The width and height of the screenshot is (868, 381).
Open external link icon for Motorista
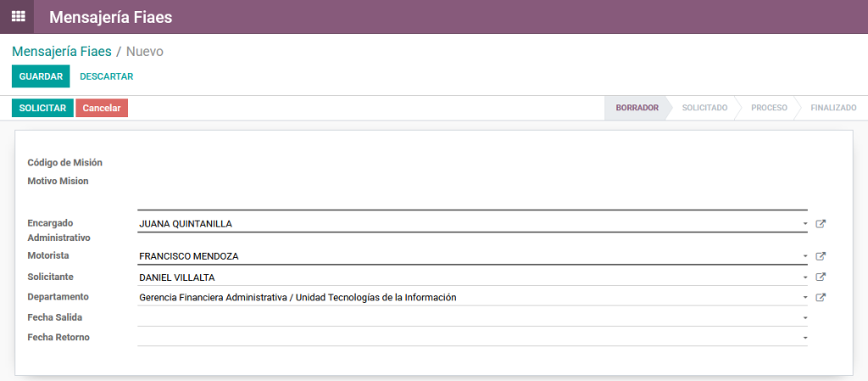click(x=821, y=255)
